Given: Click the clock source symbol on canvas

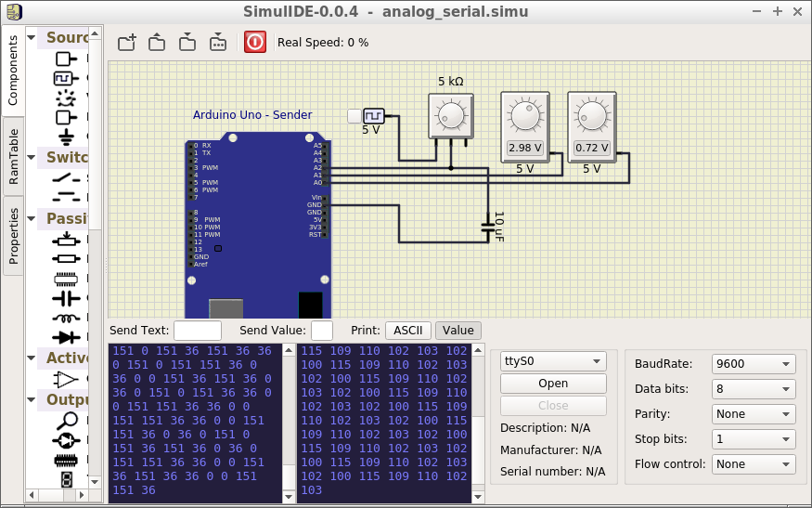Looking at the screenshot, I should pyautogui.click(x=374, y=115).
